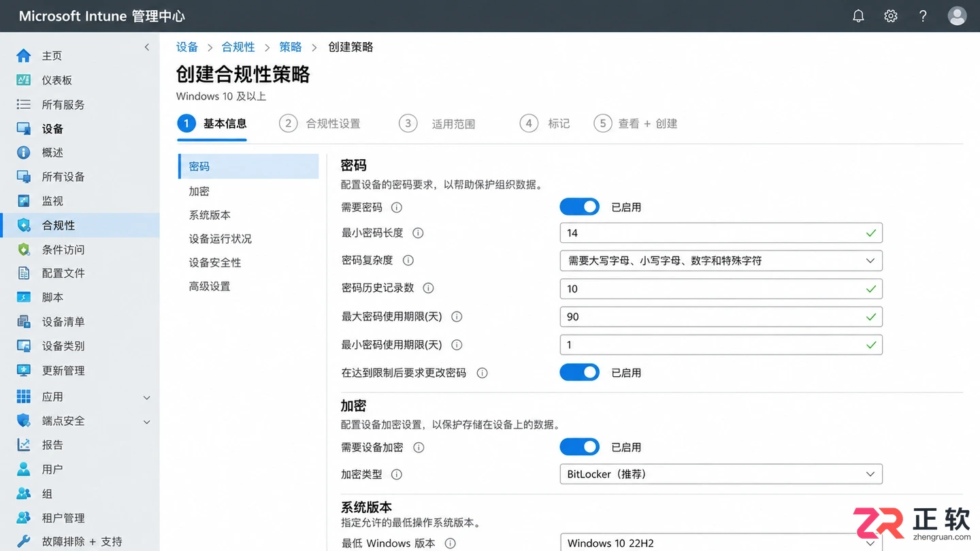Click the 条件访问 green shield icon
The height and width of the screenshot is (551, 980).
(x=24, y=250)
